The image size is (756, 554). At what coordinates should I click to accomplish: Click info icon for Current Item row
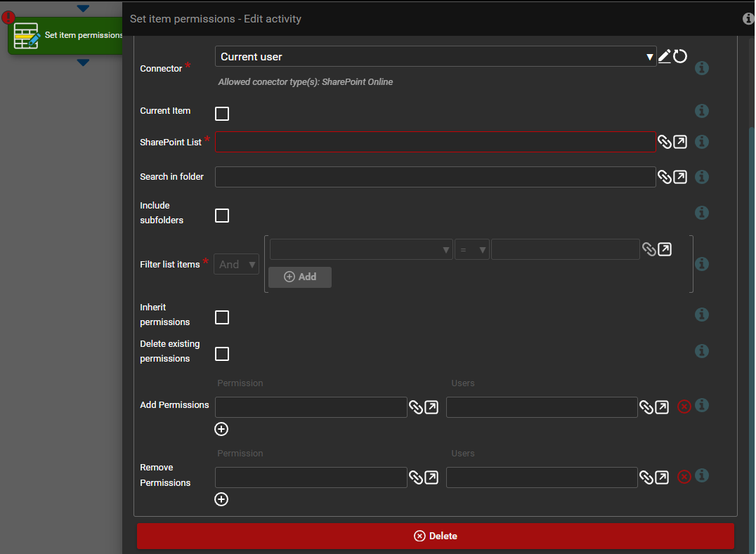point(701,111)
